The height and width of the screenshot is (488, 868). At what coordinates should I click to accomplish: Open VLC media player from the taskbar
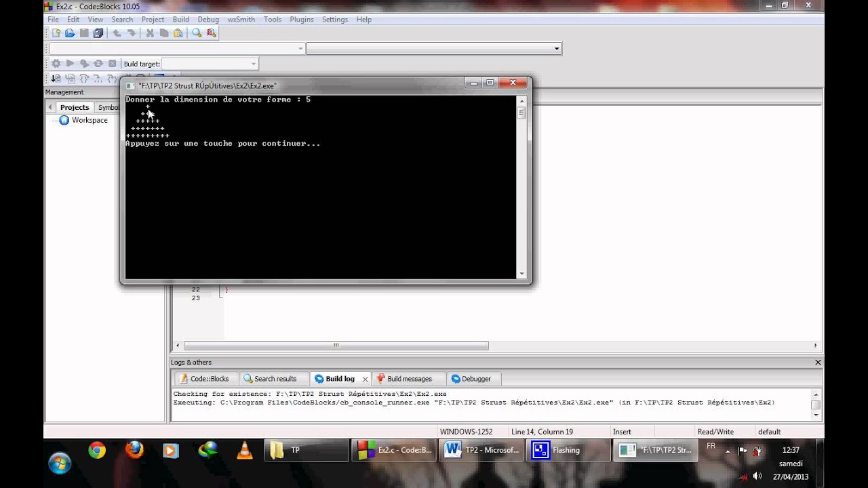[244, 450]
